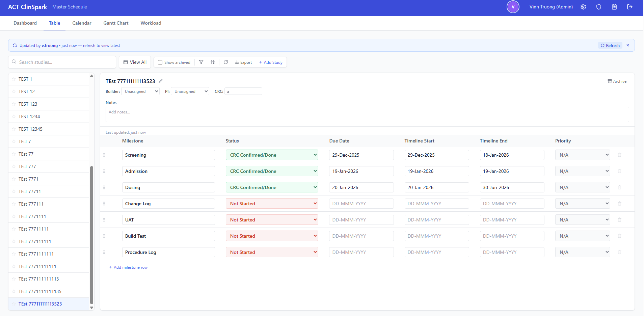Switch to Calendar tab
644x316 pixels.
tap(82, 23)
